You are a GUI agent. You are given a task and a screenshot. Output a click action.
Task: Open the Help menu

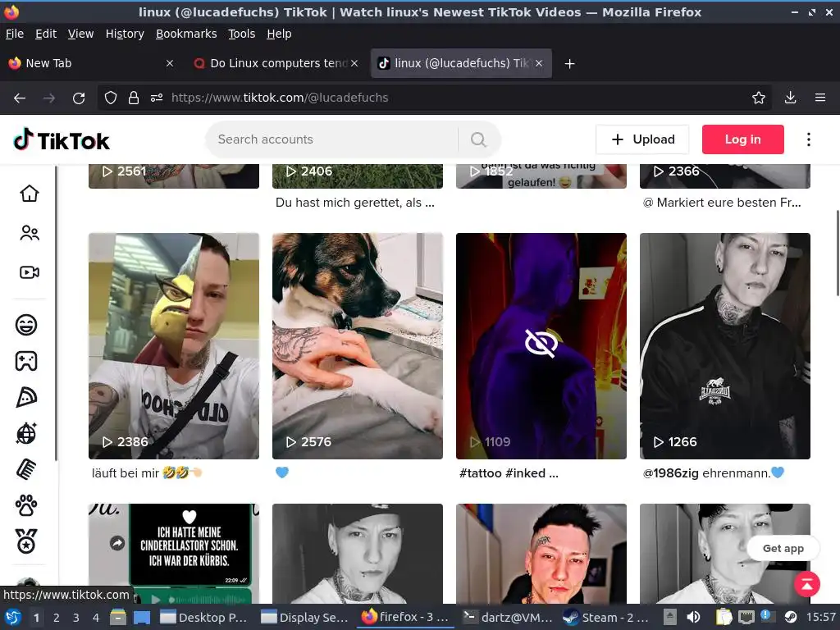pyautogui.click(x=279, y=34)
